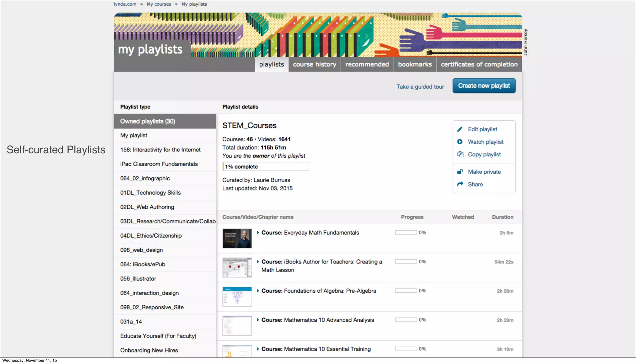Click the share arrow icon
The width and height of the screenshot is (636, 364).
460,184
